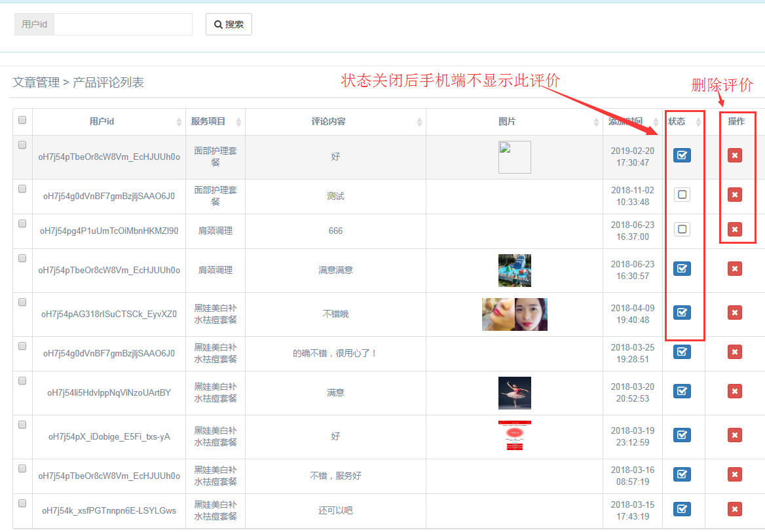The image size is (765, 532).
Task: Delete the 不错，服务好 review
Action: click(x=734, y=474)
